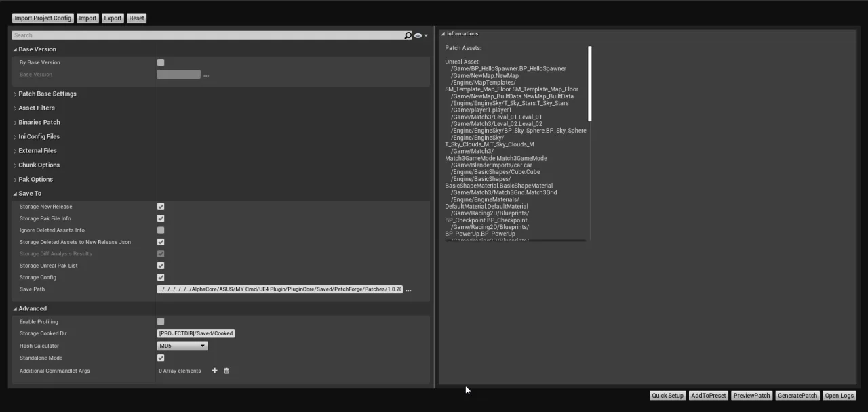Browse Save Path with ellipsis button
Screen dimensions: 868x412
pyautogui.click(x=408, y=290)
